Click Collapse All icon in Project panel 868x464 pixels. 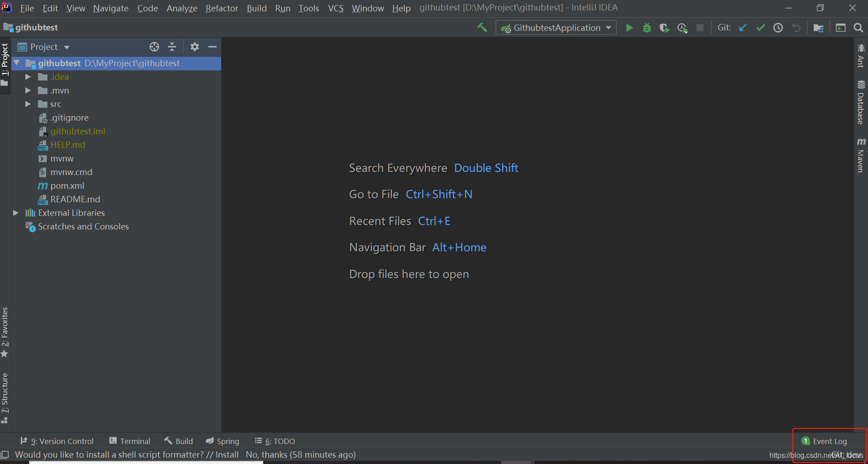172,47
